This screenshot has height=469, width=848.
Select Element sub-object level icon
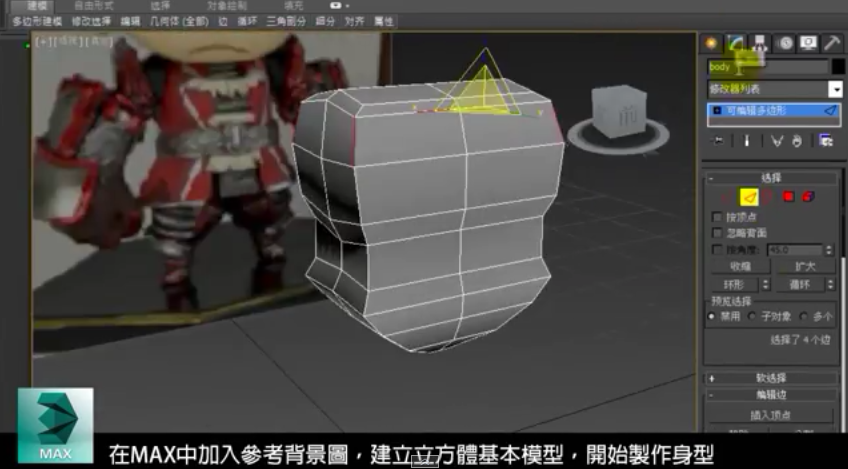coord(809,197)
